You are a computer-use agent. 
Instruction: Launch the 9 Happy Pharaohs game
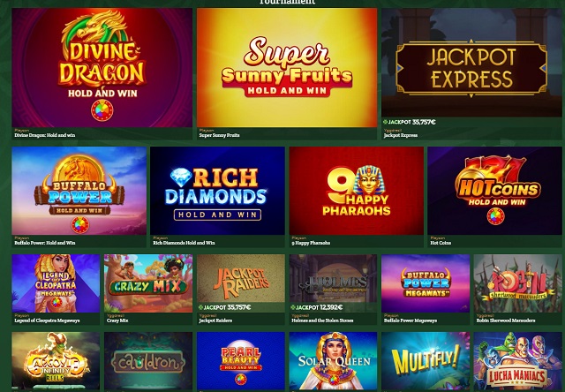click(356, 191)
